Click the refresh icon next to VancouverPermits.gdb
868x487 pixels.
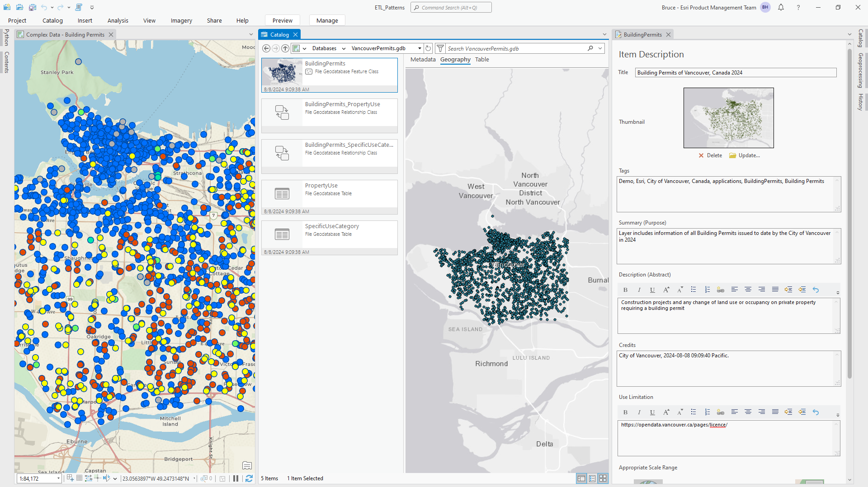[429, 48]
